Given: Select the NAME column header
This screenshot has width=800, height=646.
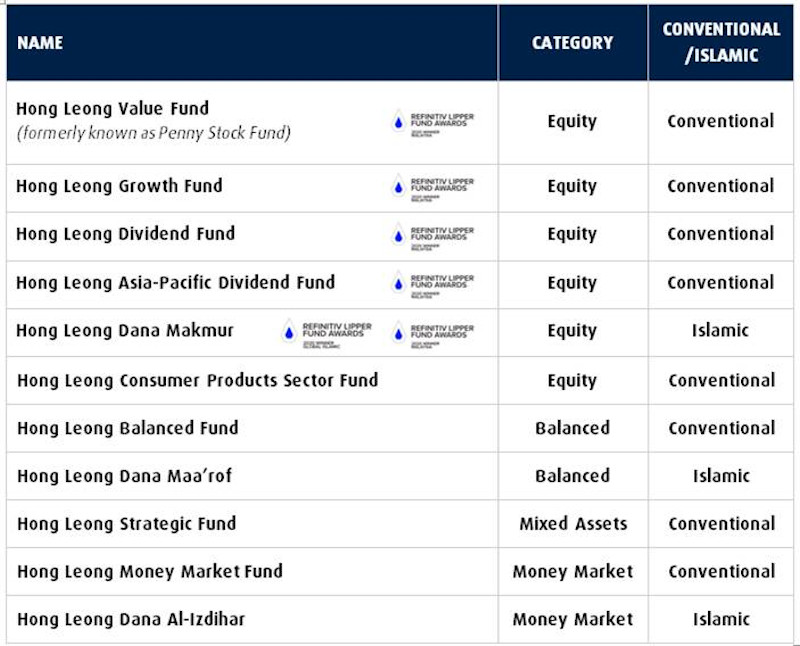Looking at the screenshot, I should (40, 43).
